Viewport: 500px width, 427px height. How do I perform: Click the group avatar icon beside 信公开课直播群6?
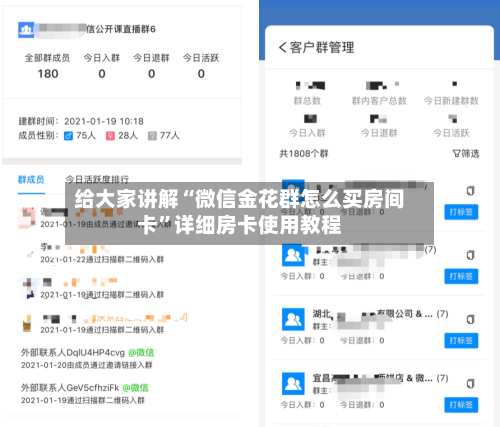pyautogui.click(x=26, y=30)
